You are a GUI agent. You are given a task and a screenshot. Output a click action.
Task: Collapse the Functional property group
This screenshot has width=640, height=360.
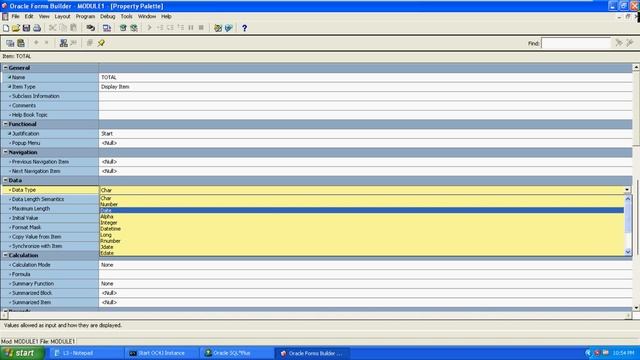[6, 124]
